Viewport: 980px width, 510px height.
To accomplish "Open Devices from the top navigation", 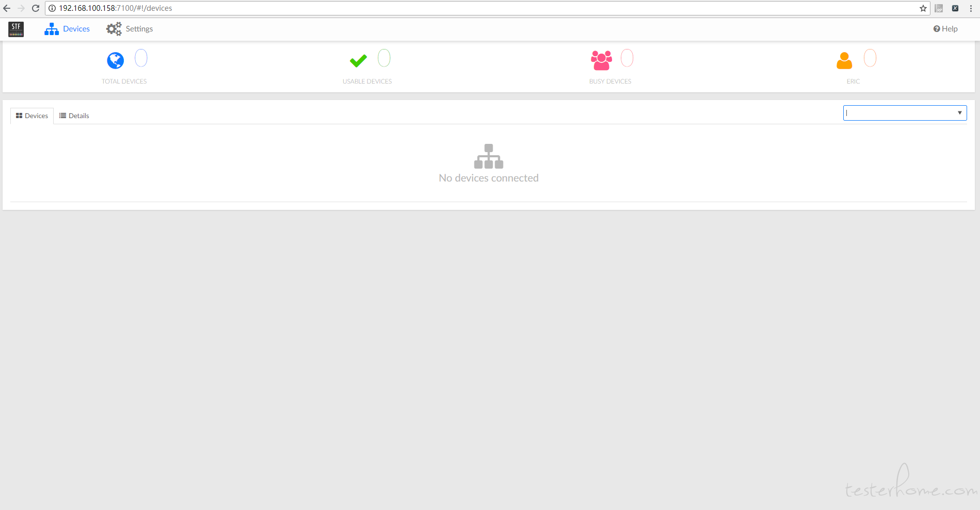I will tap(67, 29).
